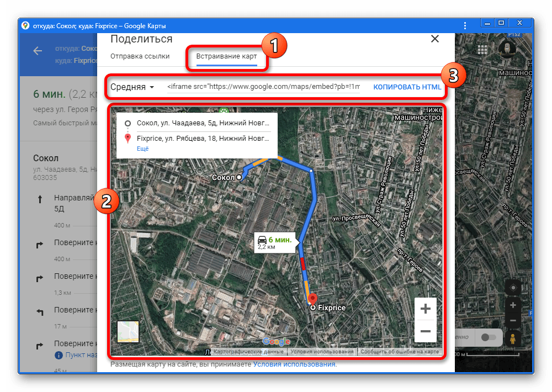This screenshot has width=552, height=392.
Task: Click red Fixprice destination pin on map
Action: (x=312, y=299)
